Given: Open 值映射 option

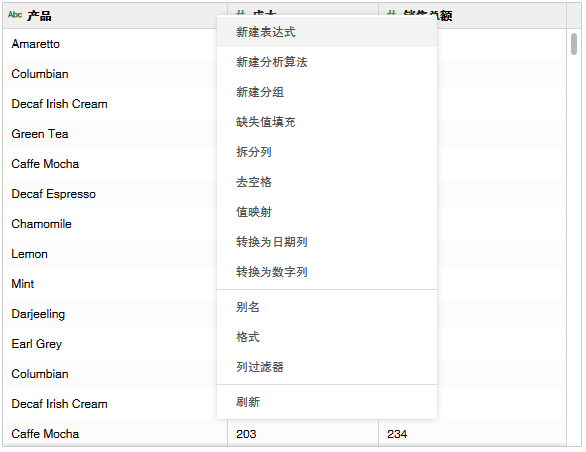Looking at the screenshot, I should point(327,212).
